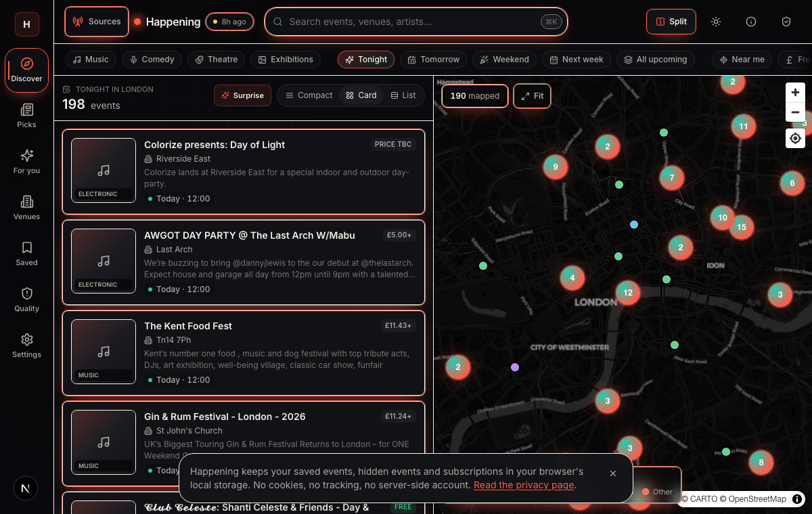Click the PRICE TBC badge

[393, 144]
